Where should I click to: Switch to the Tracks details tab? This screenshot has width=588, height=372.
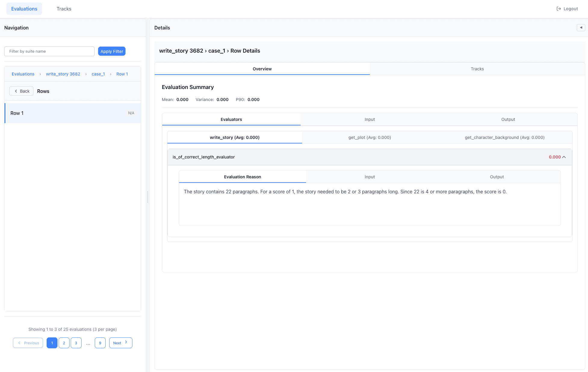[x=477, y=69]
